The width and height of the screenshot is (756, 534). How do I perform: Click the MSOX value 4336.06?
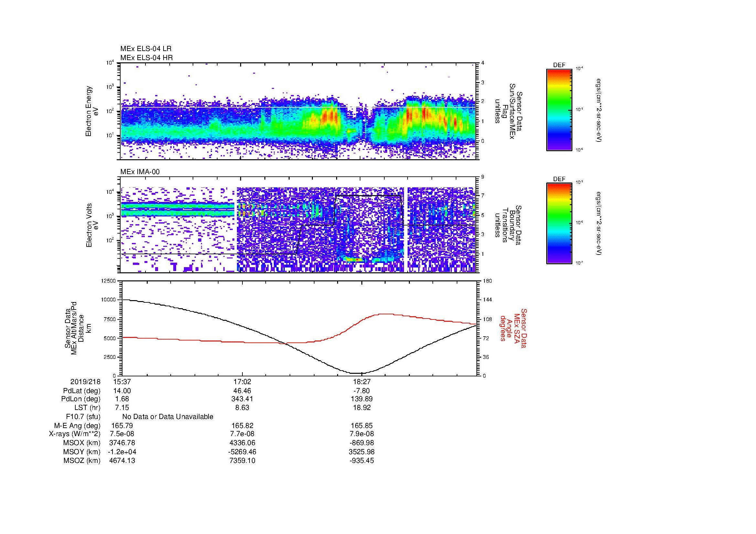click(242, 443)
